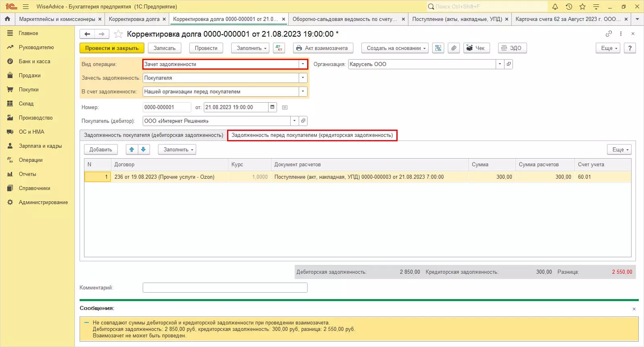The width and height of the screenshot is (644, 347).
Task: Open Банк и касса section
Action: 35,62
